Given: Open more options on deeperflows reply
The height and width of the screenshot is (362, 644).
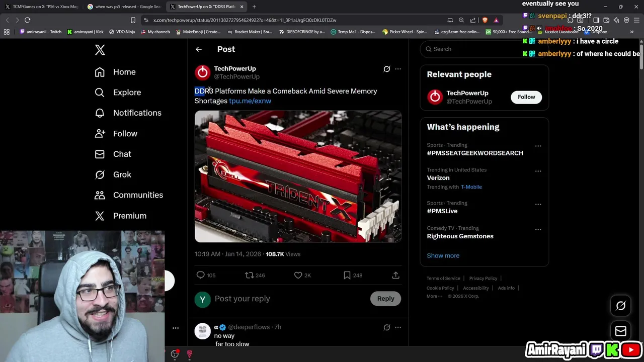Looking at the screenshot, I should click(x=398, y=327).
